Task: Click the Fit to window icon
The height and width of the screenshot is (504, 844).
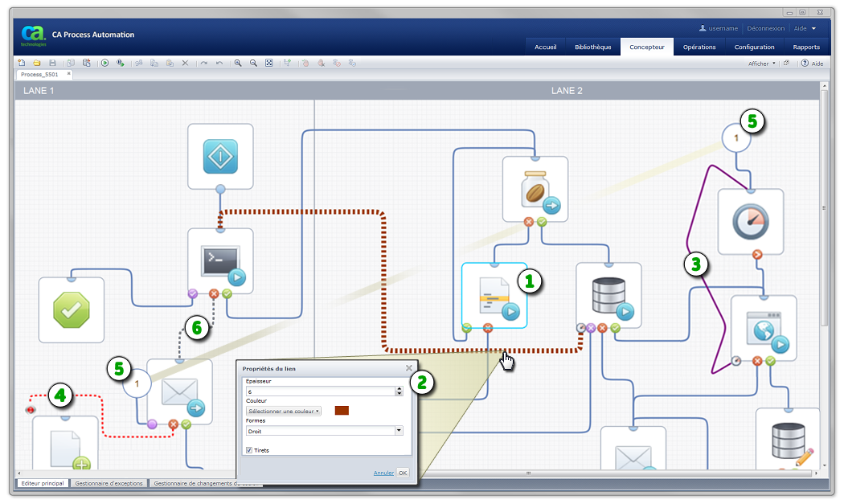Action: click(269, 63)
